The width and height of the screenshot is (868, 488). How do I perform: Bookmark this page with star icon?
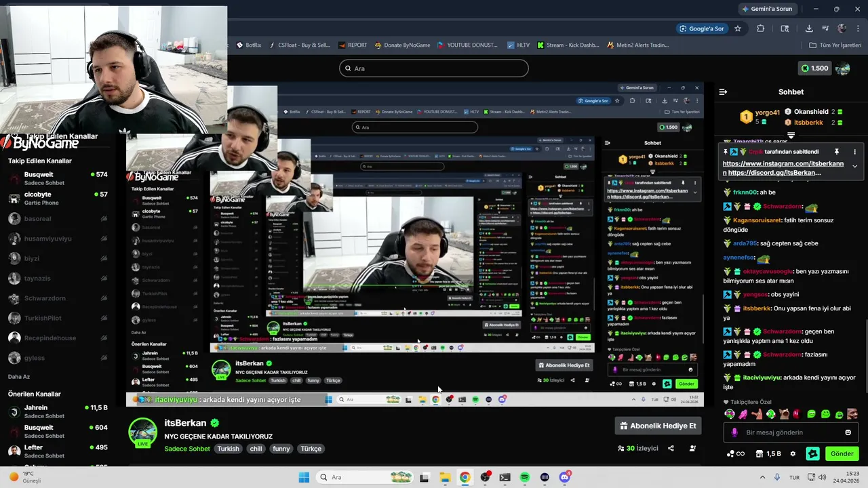(x=738, y=28)
